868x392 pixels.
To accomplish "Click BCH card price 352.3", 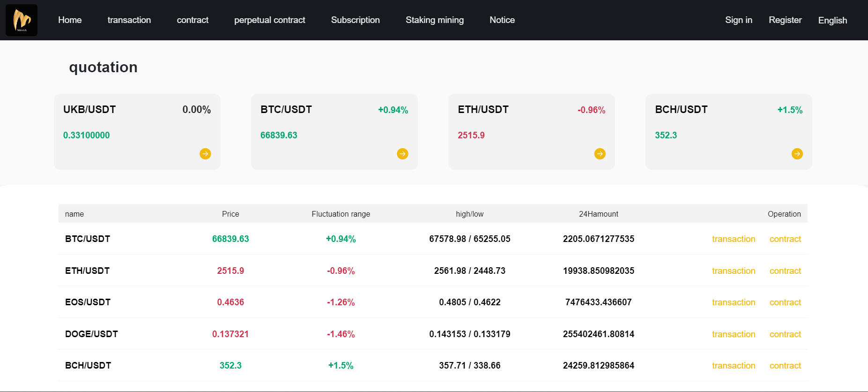I will pos(666,135).
